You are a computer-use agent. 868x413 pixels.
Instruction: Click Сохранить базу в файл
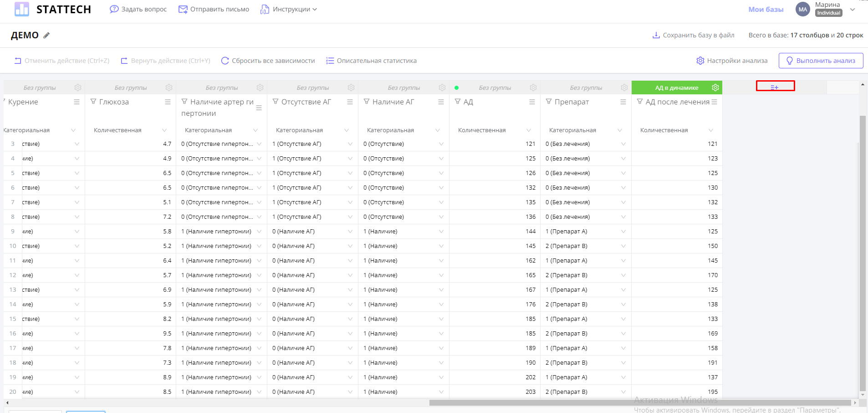pyautogui.click(x=693, y=35)
